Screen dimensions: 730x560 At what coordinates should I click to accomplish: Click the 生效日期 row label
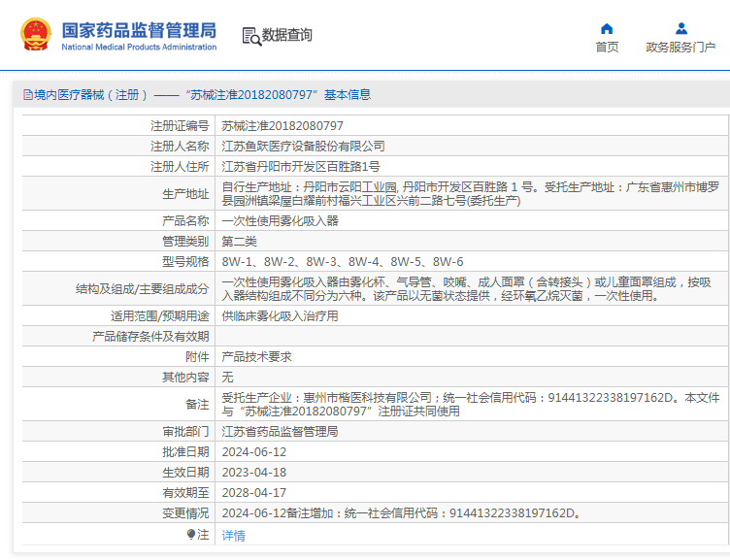(185, 473)
